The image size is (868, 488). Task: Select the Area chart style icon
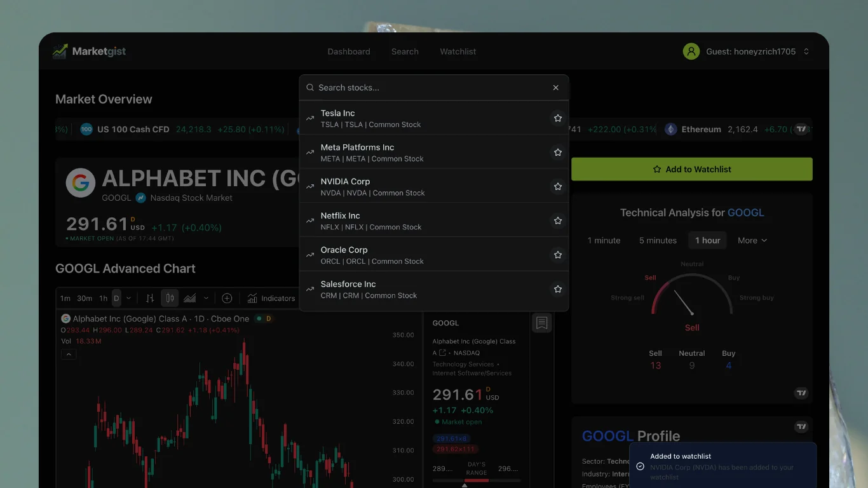[x=189, y=298]
